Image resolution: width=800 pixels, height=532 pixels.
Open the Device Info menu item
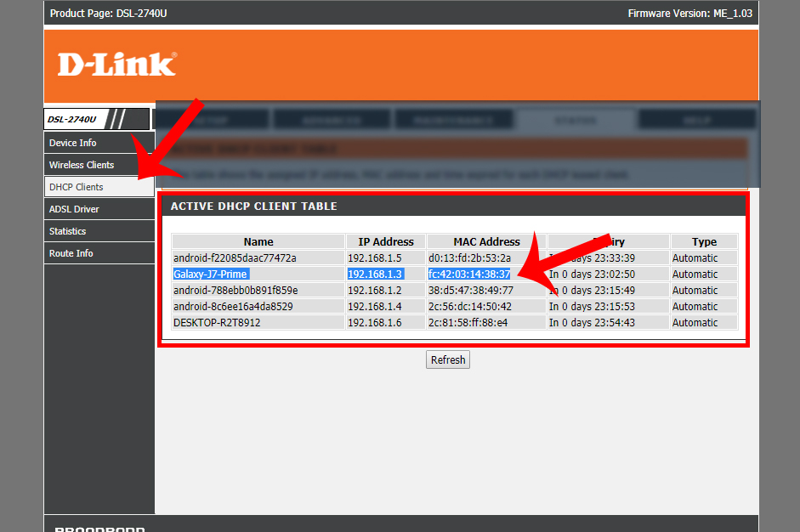[x=99, y=143]
